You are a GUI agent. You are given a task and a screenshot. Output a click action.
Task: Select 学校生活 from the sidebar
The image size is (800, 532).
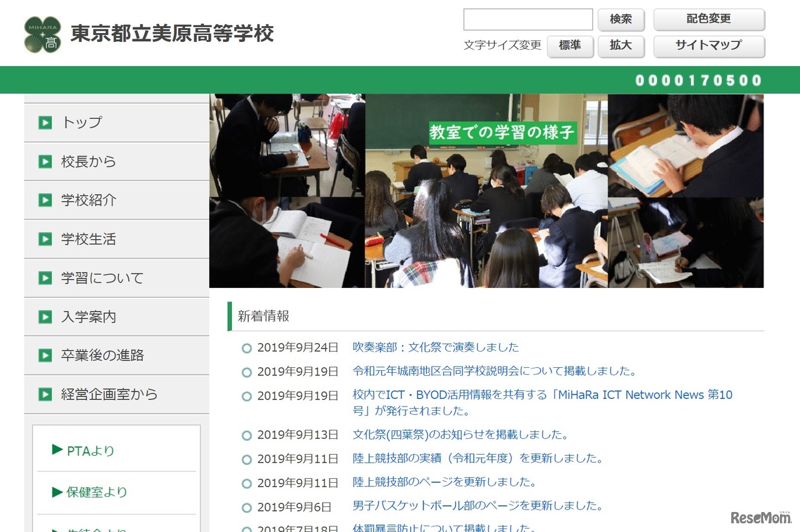[x=88, y=239]
